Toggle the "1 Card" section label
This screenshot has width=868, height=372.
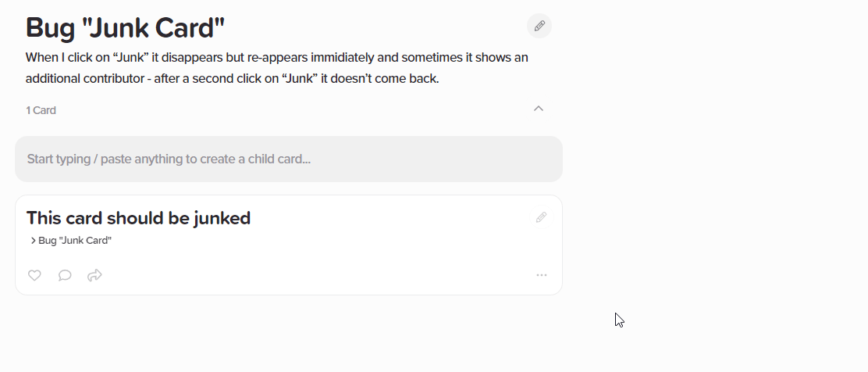coord(41,110)
